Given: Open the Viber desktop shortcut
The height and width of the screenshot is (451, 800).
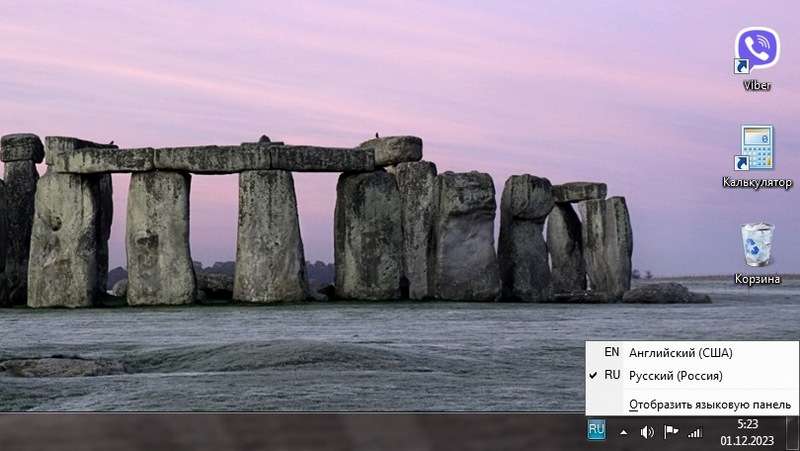Looking at the screenshot, I should tap(757, 59).
